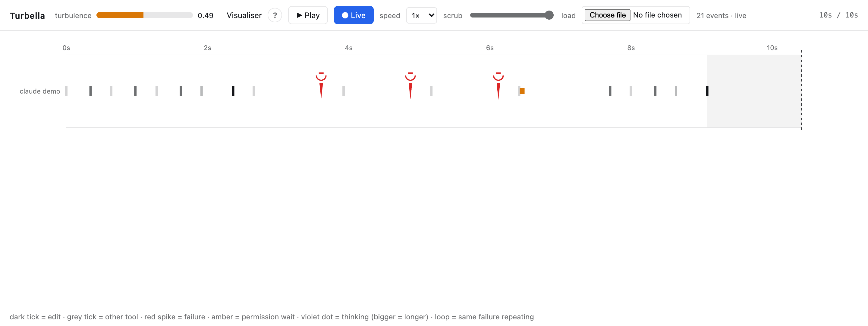
Task: Click the No file chosen text
Action: click(x=657, y=15)
